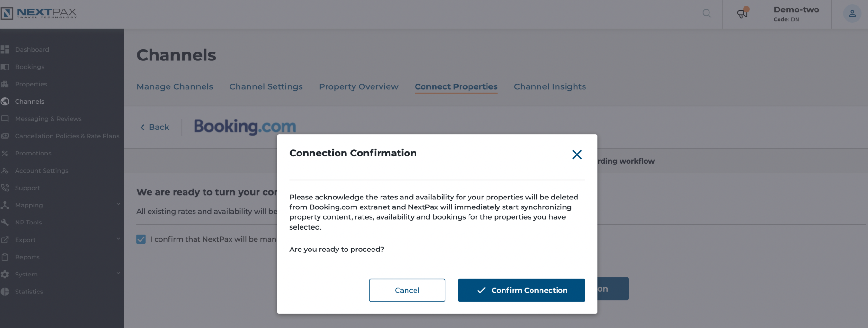Expand the System sidebar chevron

click(118, 273)
